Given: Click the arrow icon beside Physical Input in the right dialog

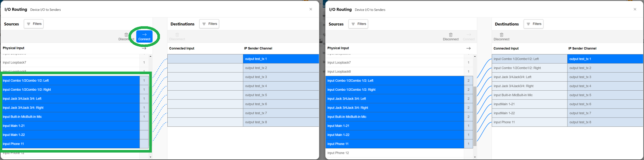Looking at the screenshot, I should (468, 48).
